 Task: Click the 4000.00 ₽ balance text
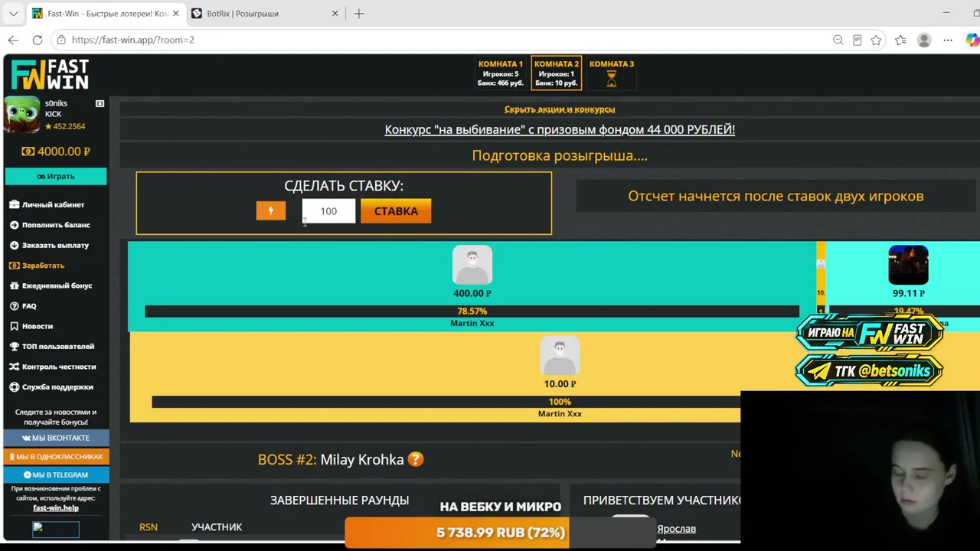click(x=64, y=152)
